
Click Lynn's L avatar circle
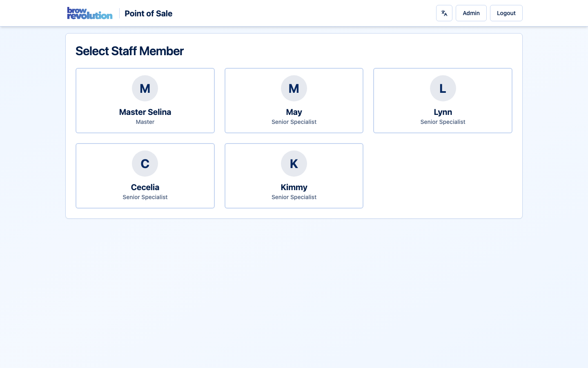443,88
